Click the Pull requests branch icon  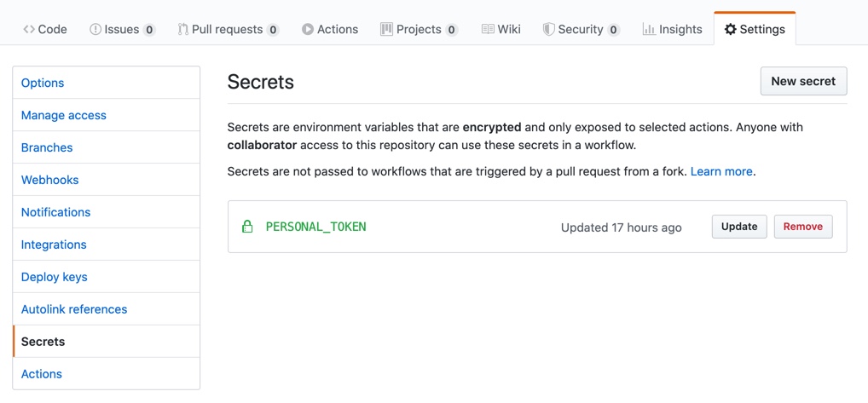(x=182, y=29)
